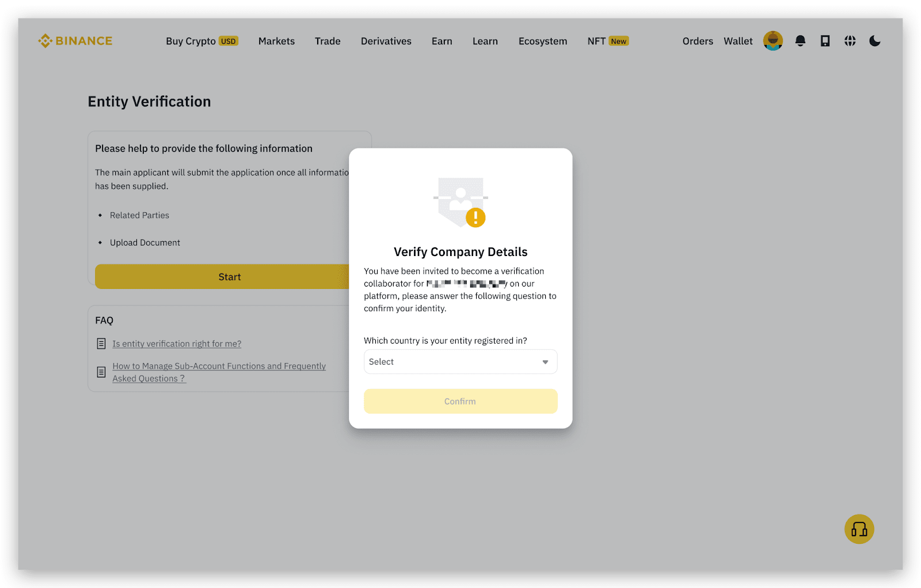Open the user profile avatar

pos(772,41)
